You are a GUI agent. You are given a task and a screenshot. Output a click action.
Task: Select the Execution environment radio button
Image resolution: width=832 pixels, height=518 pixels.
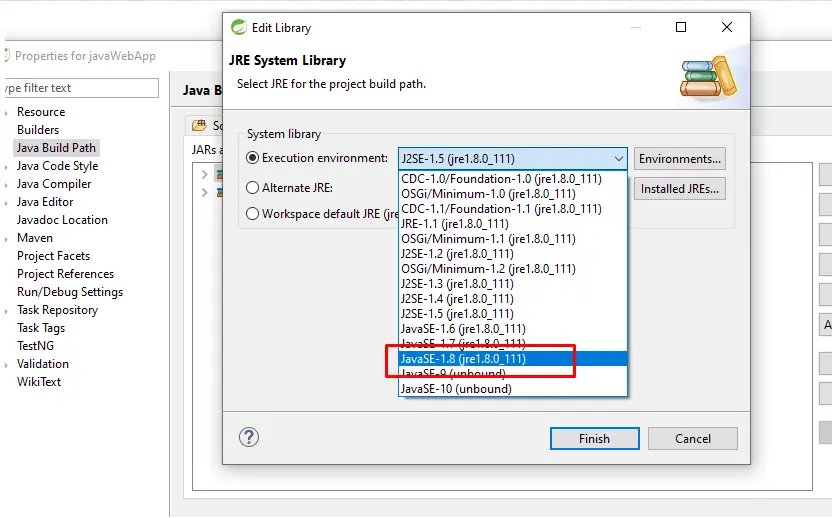[253, 158]
